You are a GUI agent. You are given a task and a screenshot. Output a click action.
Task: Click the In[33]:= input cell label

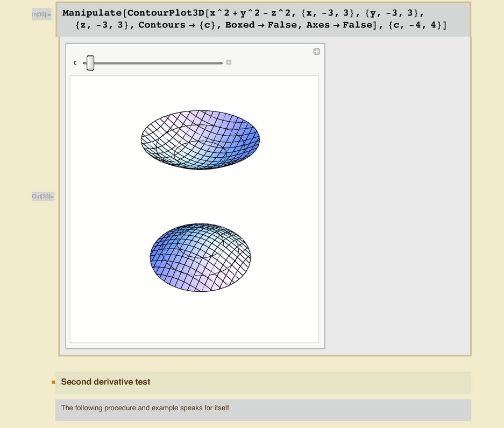[41, 15]
